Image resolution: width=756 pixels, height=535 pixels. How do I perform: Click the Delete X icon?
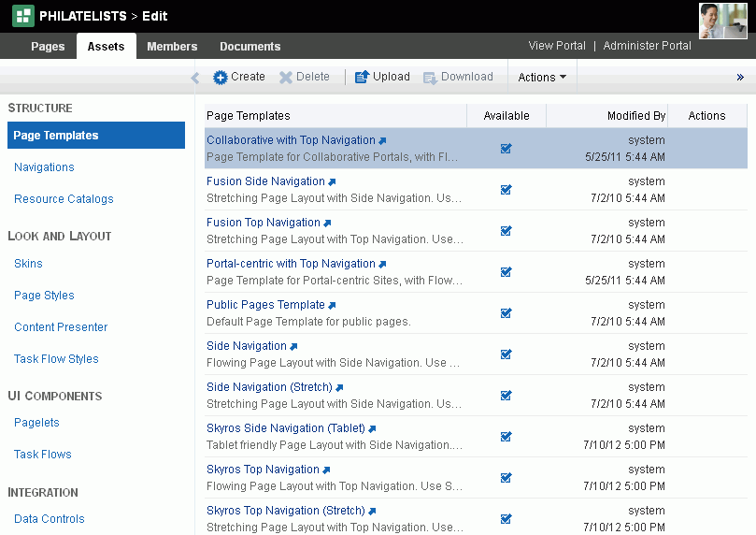pyautogui.click(x=285, y=78)
